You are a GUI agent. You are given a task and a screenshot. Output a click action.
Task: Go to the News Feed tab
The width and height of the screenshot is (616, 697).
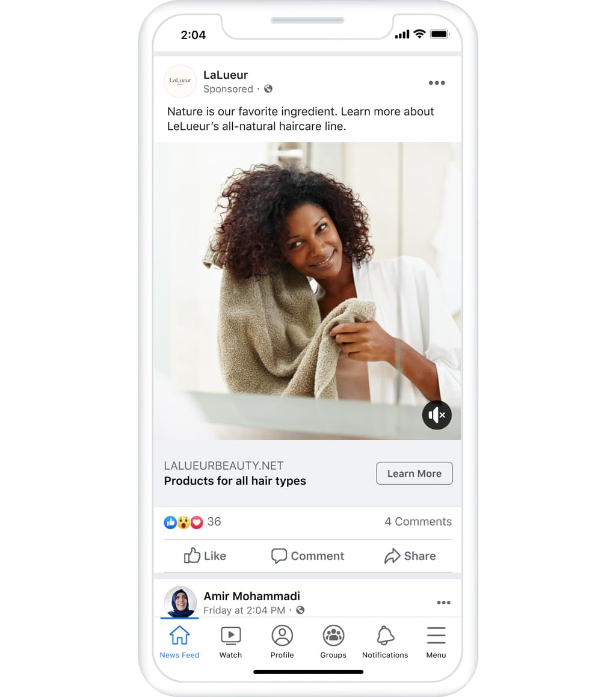click(179, 642)
